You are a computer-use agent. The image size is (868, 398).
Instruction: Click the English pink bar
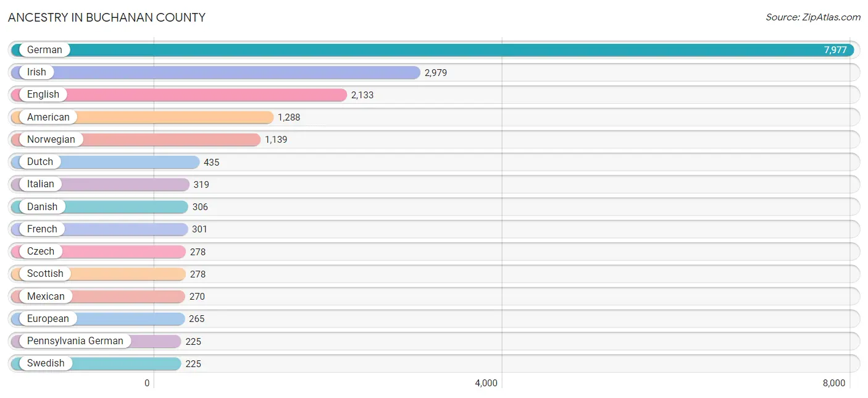[179, 95]
